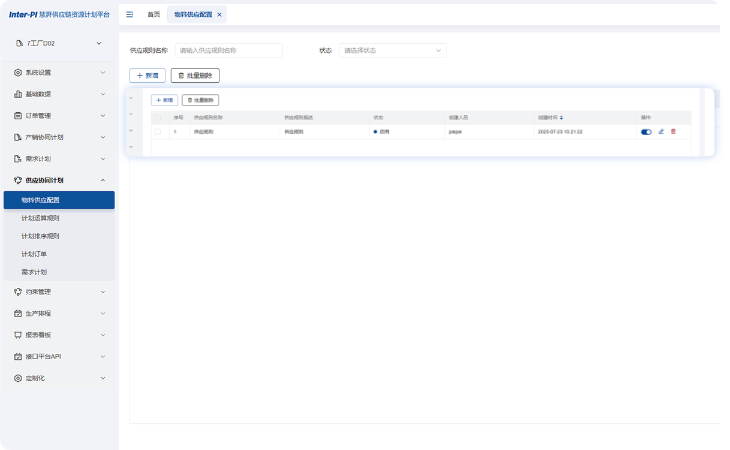Check the select-all checkbox in table header
This screenshot has width=730, height=450.
point(157,117)
